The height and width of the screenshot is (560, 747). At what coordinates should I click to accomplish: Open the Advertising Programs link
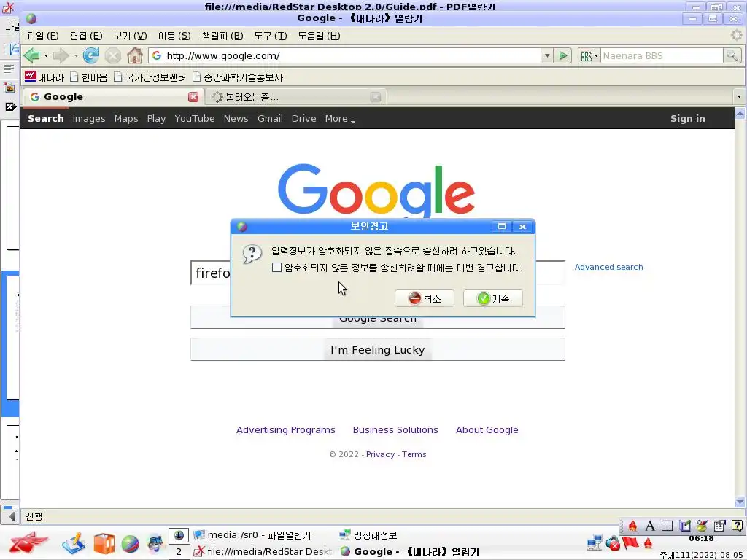point(285,430)
